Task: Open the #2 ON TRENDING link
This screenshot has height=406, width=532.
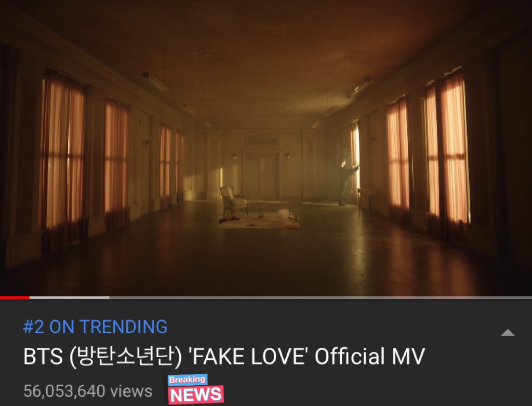Action: [96, 327]
